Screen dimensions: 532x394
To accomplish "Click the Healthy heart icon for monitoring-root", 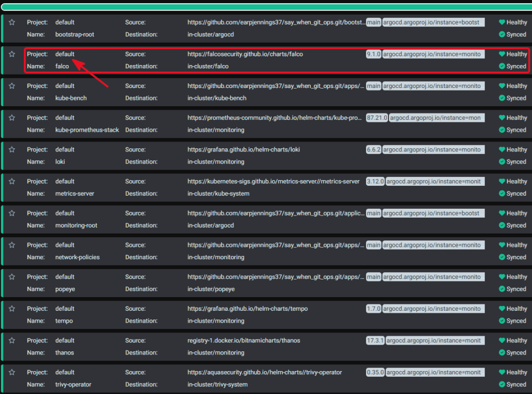I will pyautogui.click(x=502, y=213).
